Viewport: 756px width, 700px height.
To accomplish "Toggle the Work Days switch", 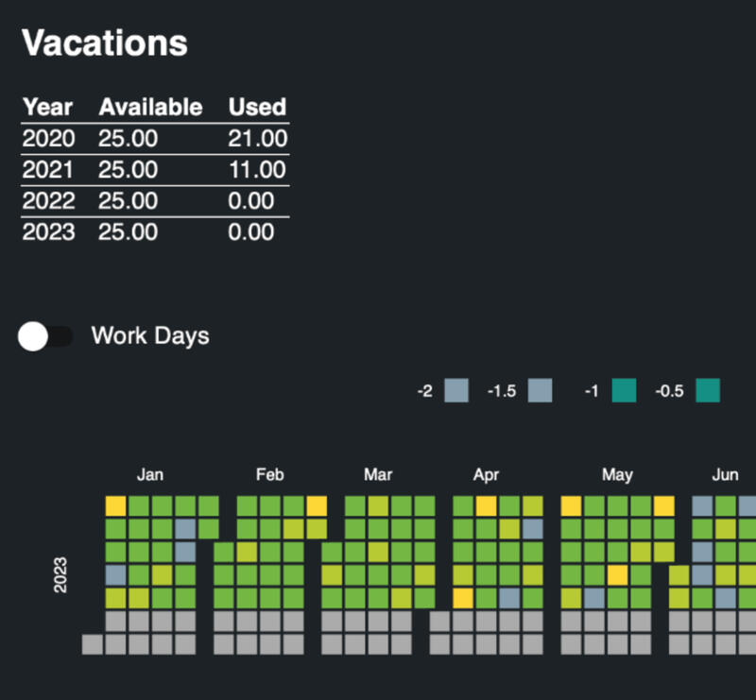I will (x=43, y=335).
